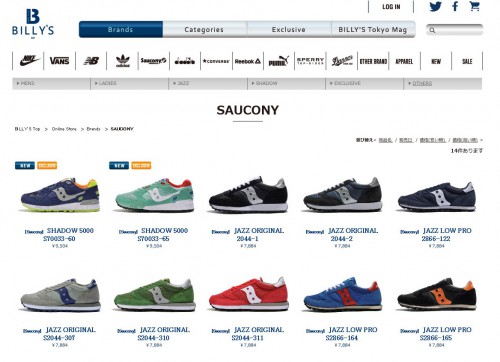The width and height of the screenshot is (500, 362).
Task: Select the New Balance brand logo
Action: (91, 61)
